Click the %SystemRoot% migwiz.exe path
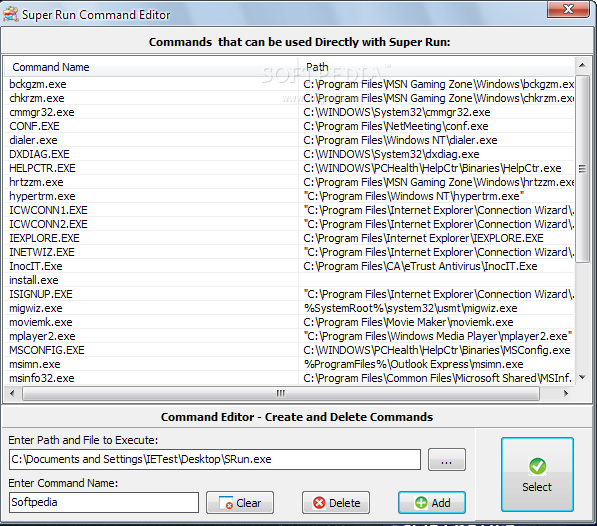This screenshot has height=526, width=597. 410,308
